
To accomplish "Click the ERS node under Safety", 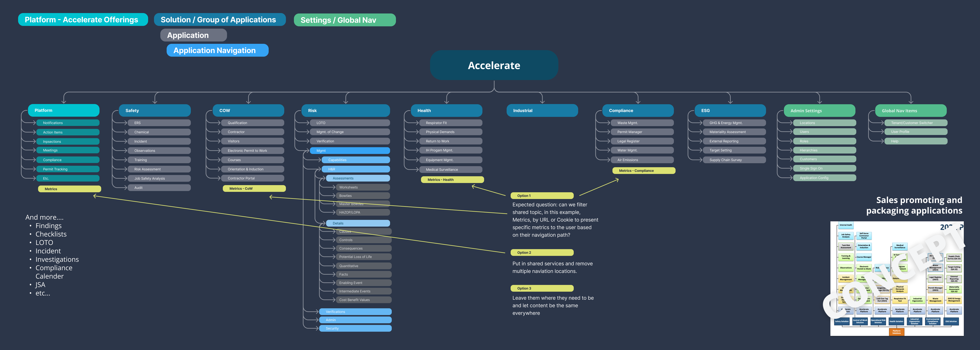I will coord(159,123).
